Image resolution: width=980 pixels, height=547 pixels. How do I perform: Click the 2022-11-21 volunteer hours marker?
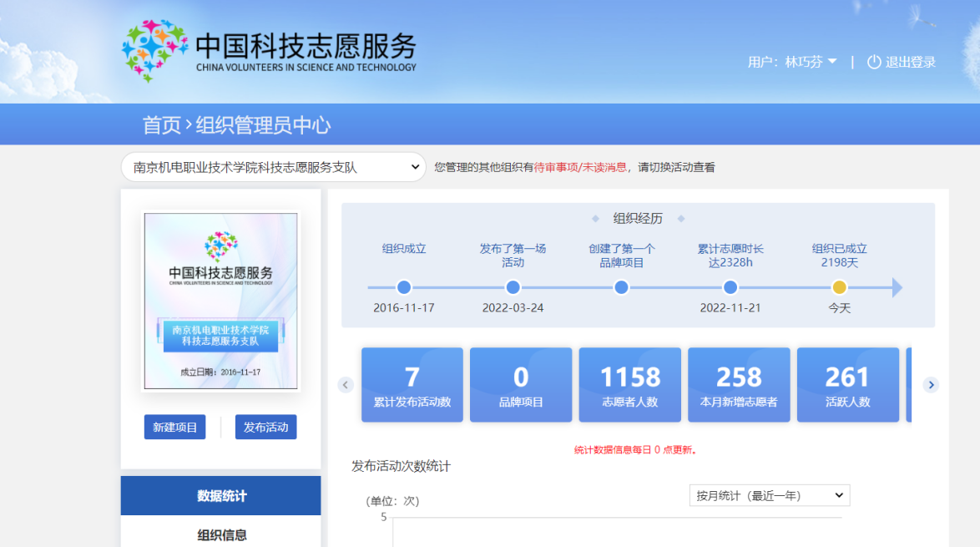[730, 287]
